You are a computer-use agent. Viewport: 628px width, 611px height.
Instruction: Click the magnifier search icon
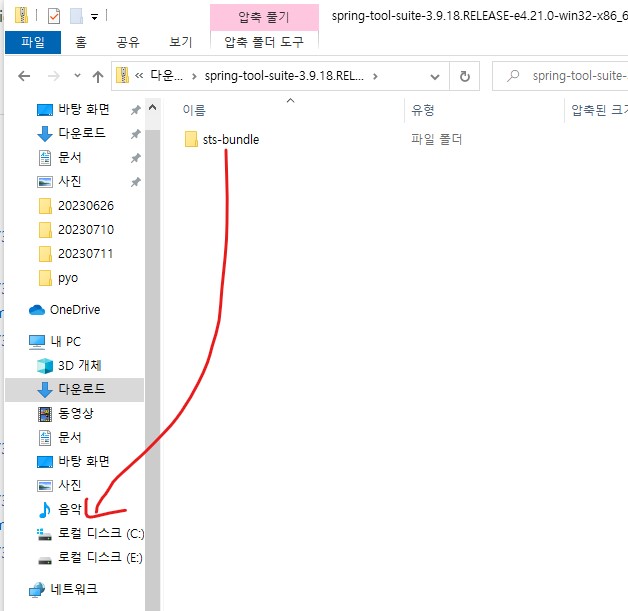(513, 76)
